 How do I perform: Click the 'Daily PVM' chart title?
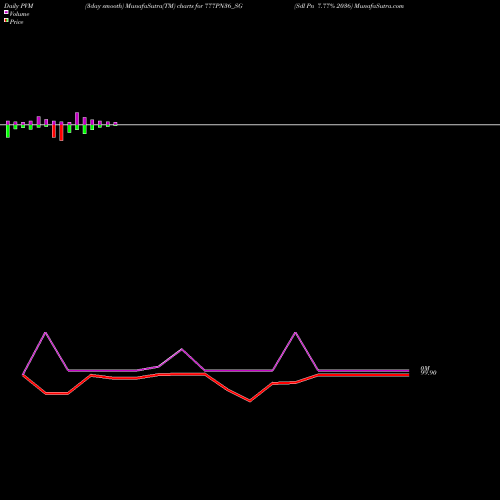19,6
